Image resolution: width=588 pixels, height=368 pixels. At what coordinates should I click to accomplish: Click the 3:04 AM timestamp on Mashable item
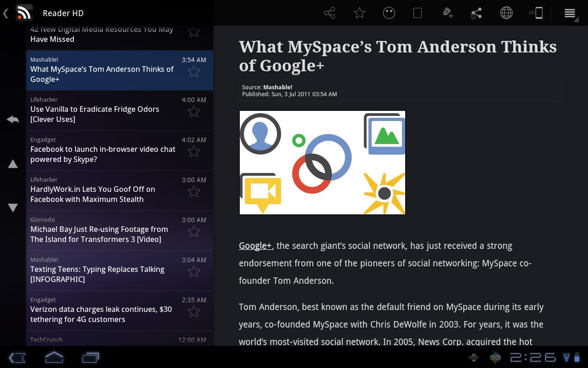pos(194,259)
